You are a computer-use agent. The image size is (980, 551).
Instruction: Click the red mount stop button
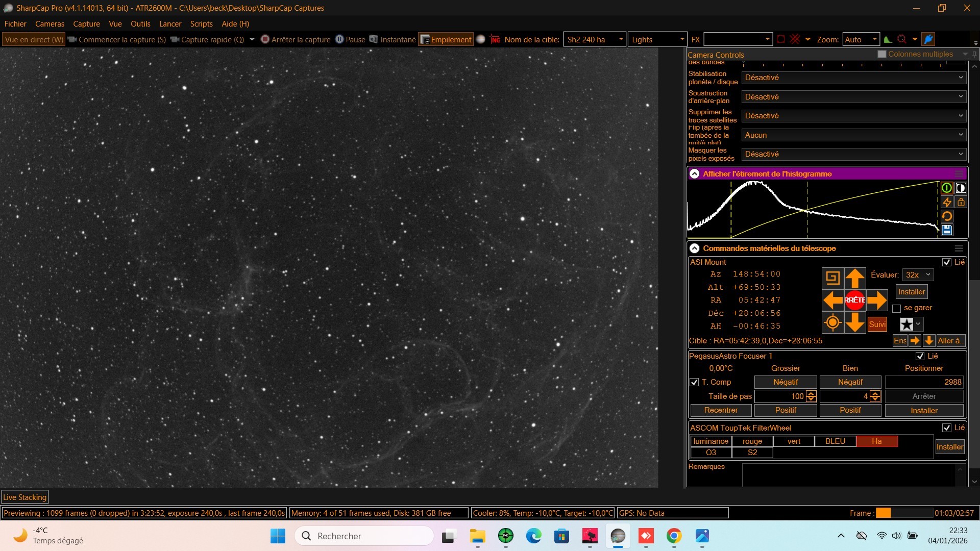[x=855, y=300]
